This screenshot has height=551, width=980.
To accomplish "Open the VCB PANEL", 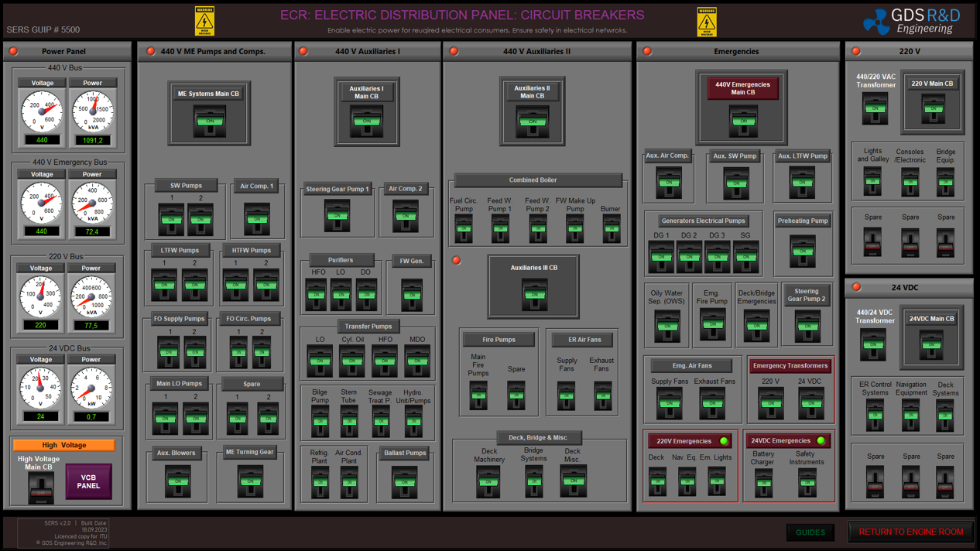I will (88, 481).
